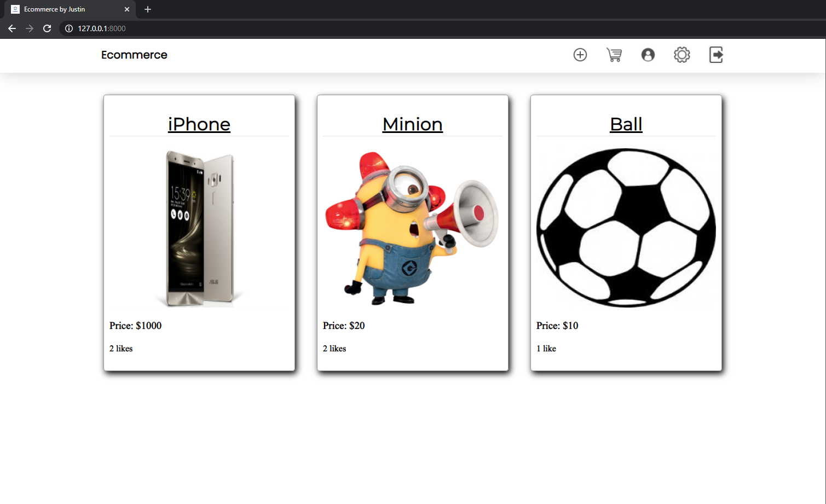Click the "Price: $1000" text
This screenshot has width=826, height=504.
pos(136,326)
